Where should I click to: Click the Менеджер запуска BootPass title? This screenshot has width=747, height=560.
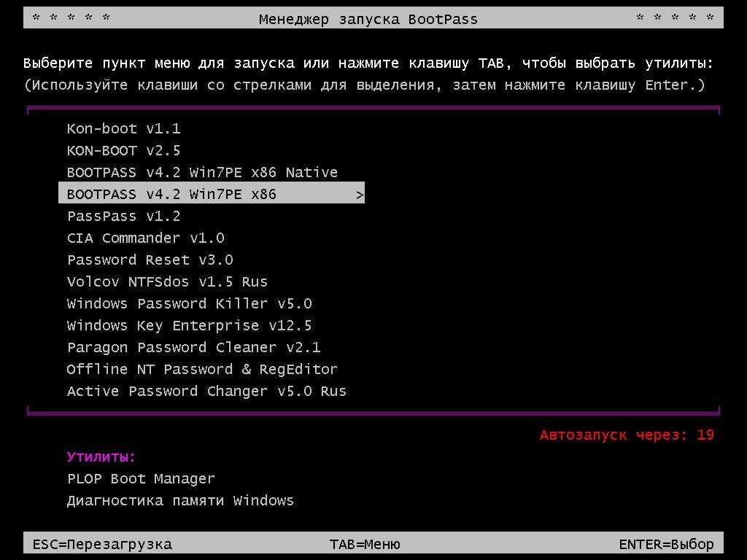click(368, 20)
